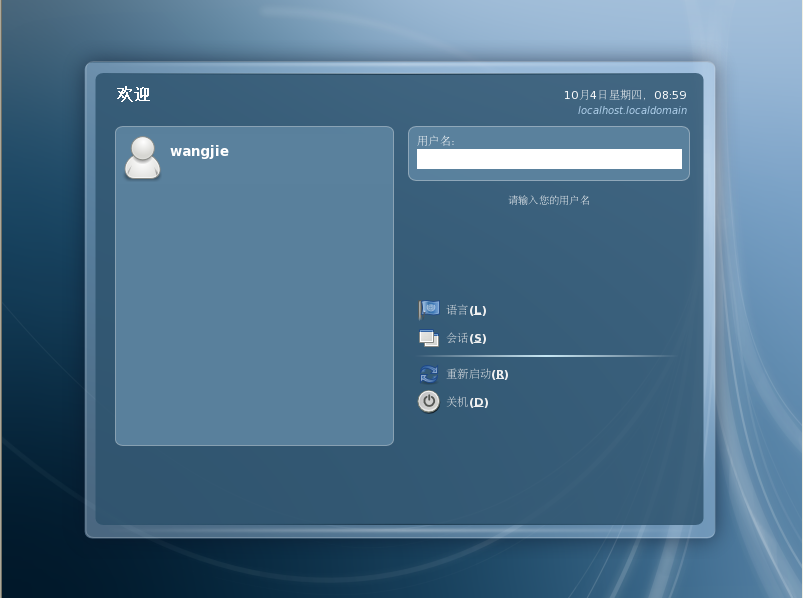Click inside the 用户名 username input box
This screenshot has width=804, height=598.
547,160
